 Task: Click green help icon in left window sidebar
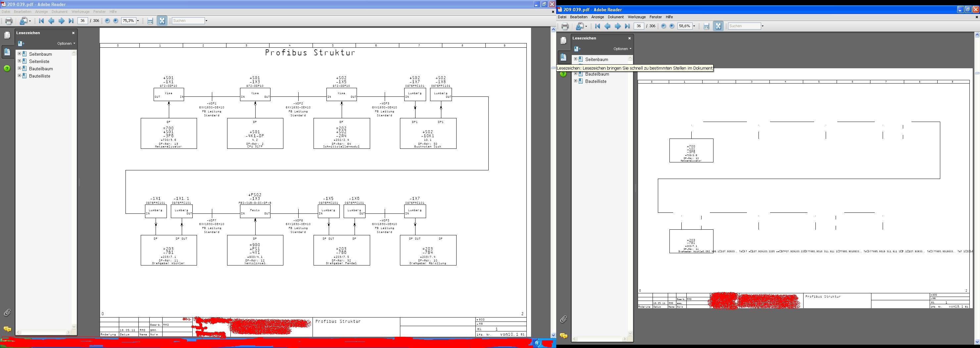[7, 68]
